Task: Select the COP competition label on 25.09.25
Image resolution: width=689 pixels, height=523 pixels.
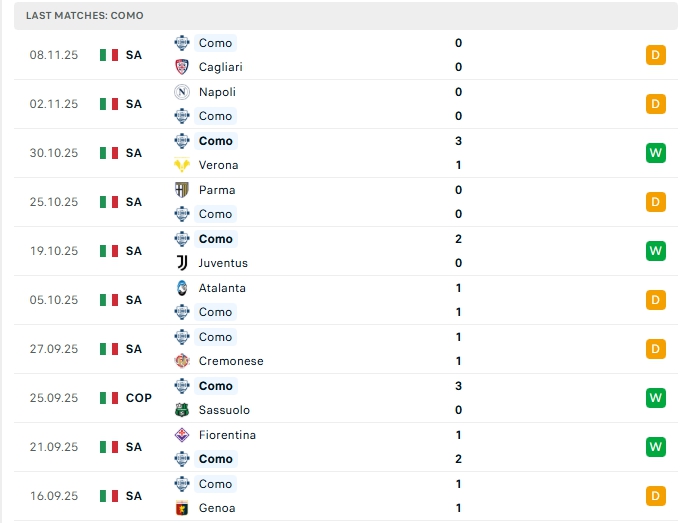Action: (x=139, y=398)
